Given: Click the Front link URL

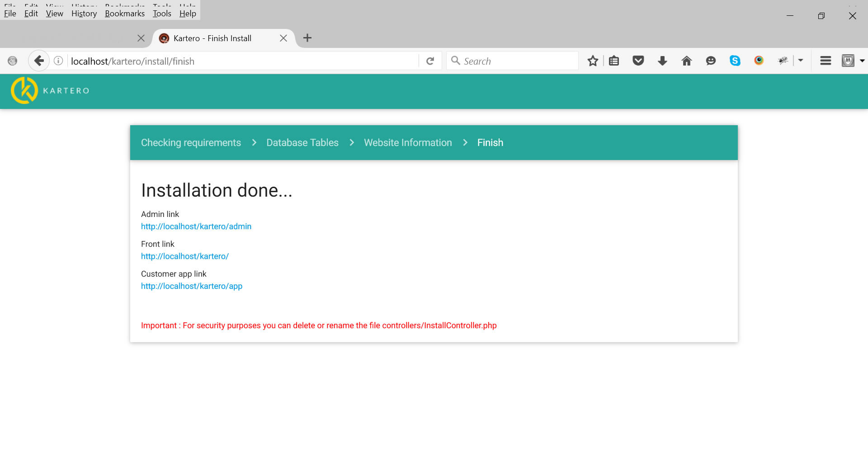Looking at the screenshot, I should [x=184, y=256].
